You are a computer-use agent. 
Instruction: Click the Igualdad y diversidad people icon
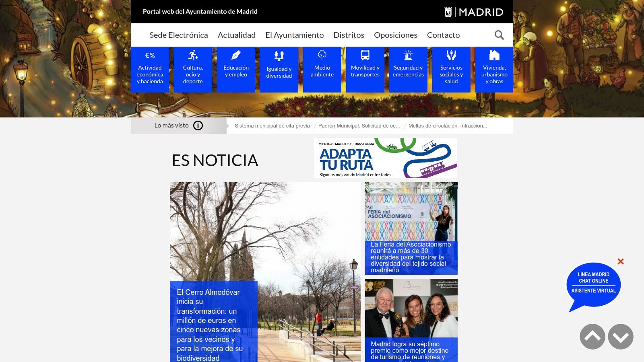point(279,55)
